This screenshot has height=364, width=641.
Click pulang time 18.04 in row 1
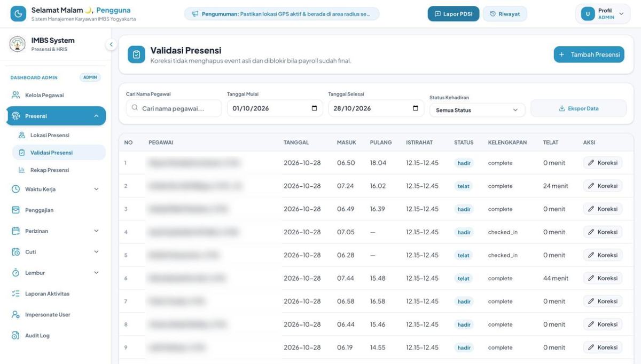[x=378, y=163]
